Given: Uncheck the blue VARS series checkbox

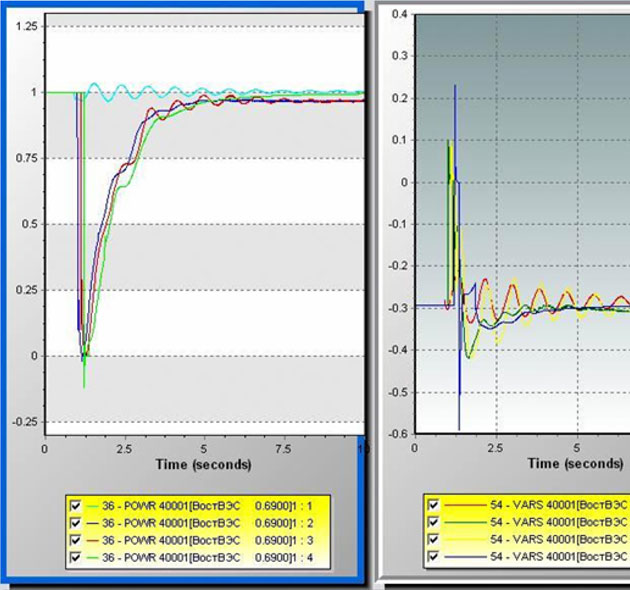Looking at the screenshot, I should coord(433,554).
